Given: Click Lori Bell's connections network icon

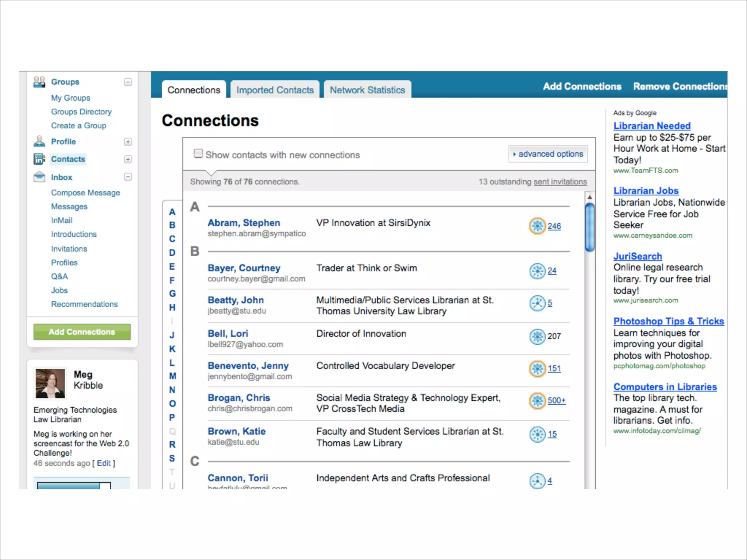Looking at the screenshot, I should (x=537, y=336).
